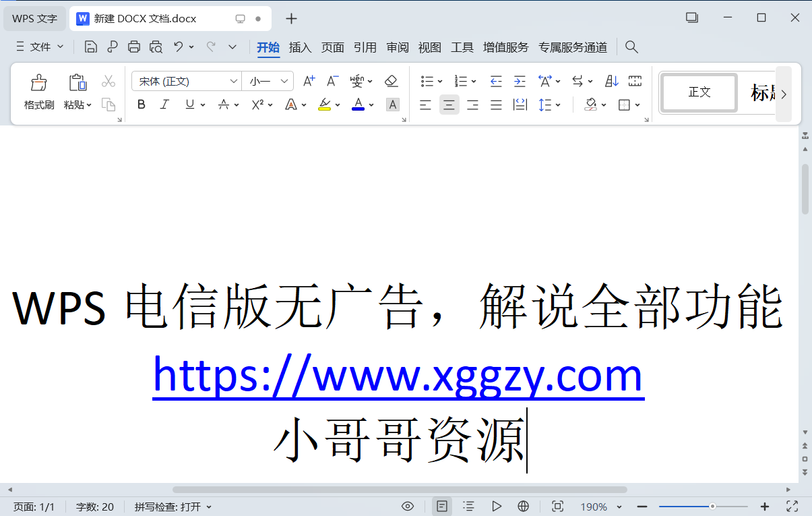
Task: Click the Export to PDF icon
Action: pos(113,47)
